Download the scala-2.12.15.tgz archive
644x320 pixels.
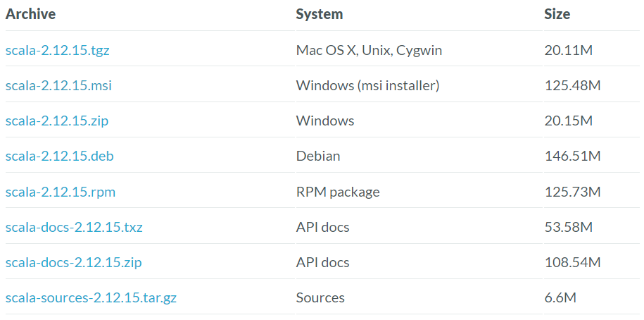[58, 51]
